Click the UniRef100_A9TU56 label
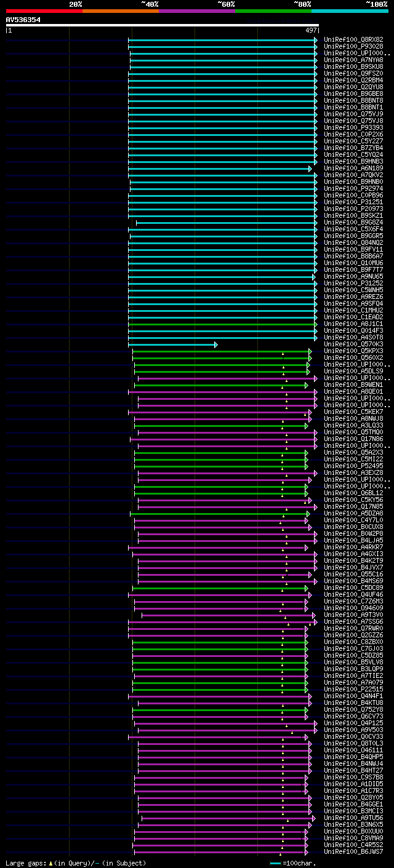This screenshot has width=394, height=868. [x=353, y=818]
